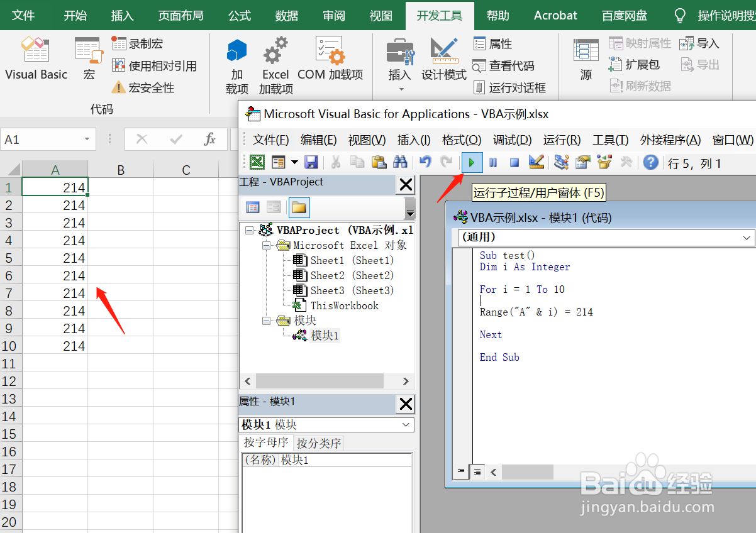Open the 文件 tab in Excel
The image size is (756, 533).
(24, 15)
